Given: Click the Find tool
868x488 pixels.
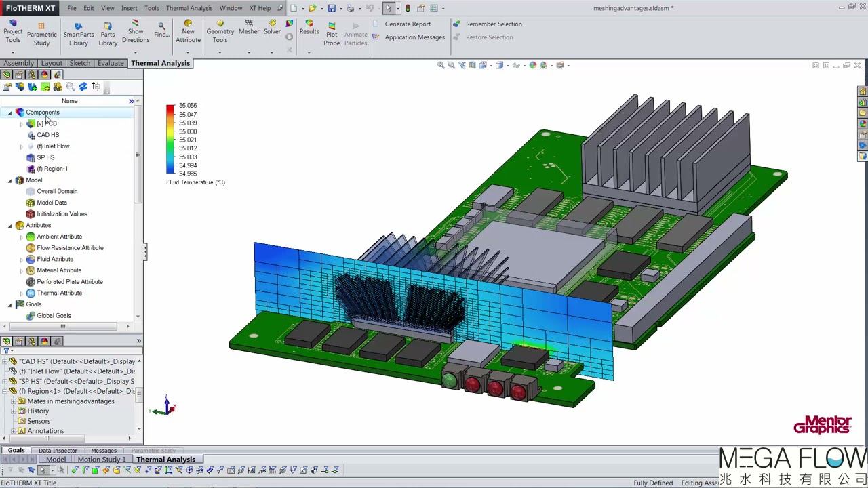Looking at the screenshot, I should (161, 30).
